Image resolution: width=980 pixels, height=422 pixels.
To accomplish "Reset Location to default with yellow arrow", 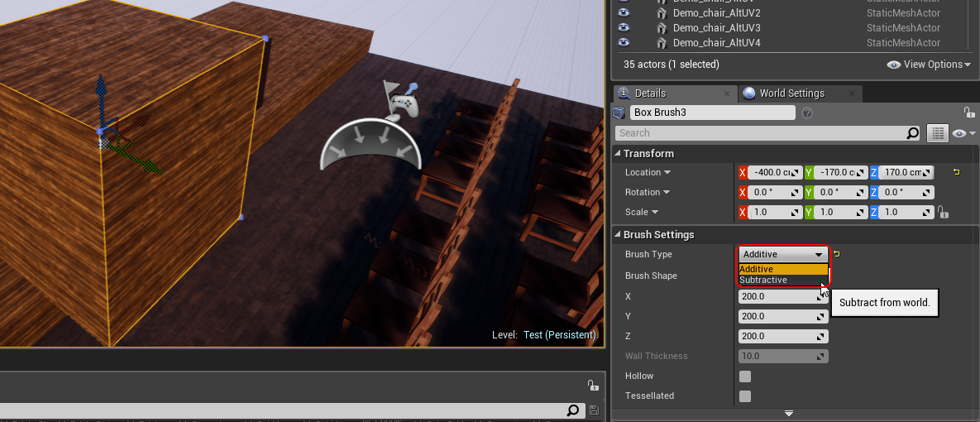I will pyautogui.click(x=957, y=172).
